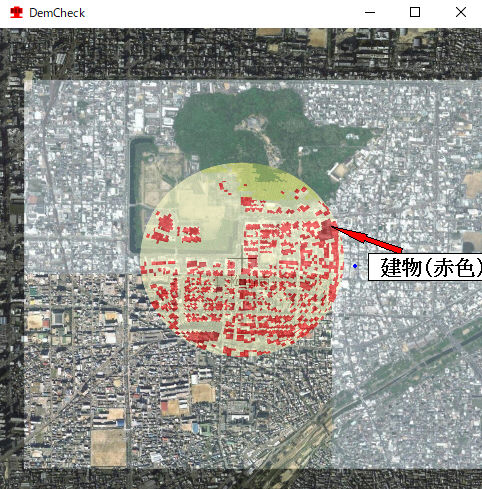Click the large tan field at bottom left

tap(109, 447)
